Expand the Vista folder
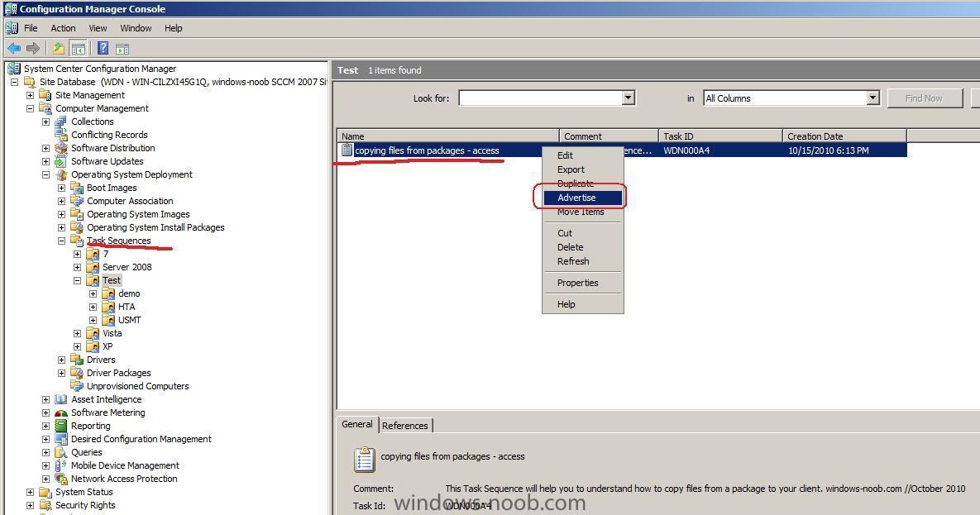The height and width of the screenshot is (515, 980). (78, 333)
